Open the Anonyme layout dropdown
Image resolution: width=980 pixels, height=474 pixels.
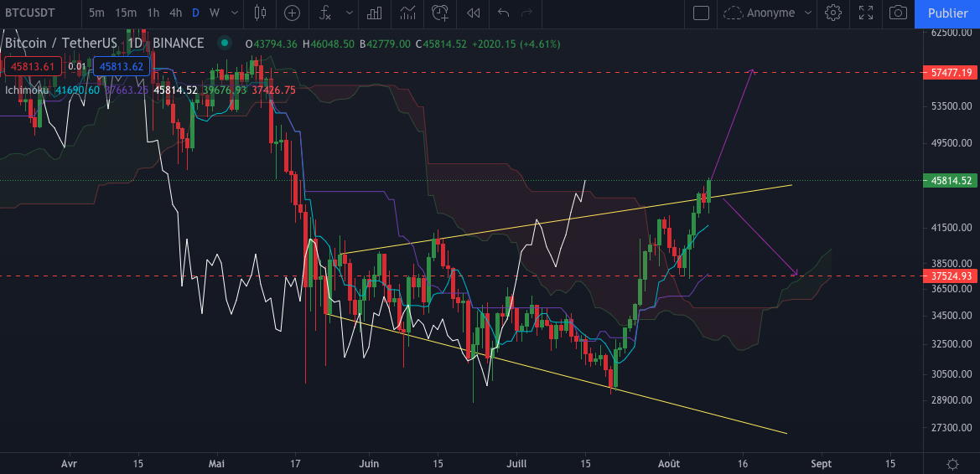(768, 13)
